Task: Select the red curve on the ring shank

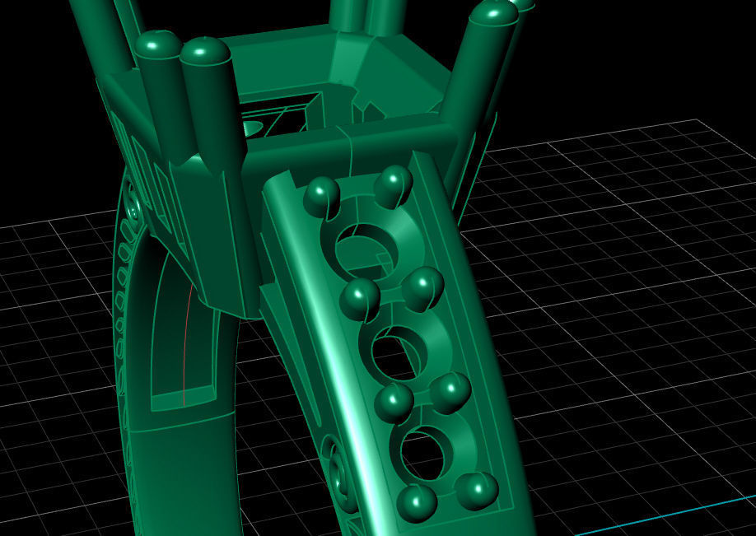Action: tap(187, 343)
